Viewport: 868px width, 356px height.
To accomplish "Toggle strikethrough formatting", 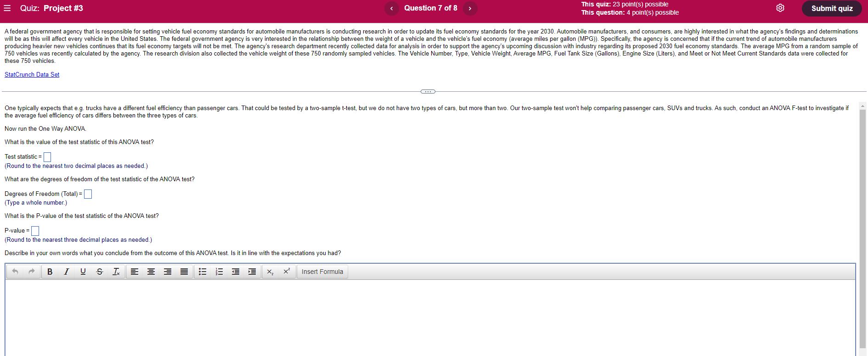I will point(100,272).
